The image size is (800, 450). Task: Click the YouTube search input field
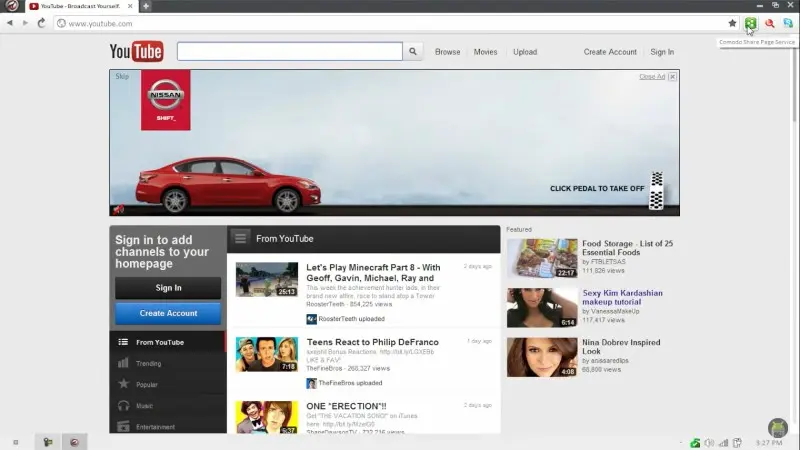click(x=290, y=52)
